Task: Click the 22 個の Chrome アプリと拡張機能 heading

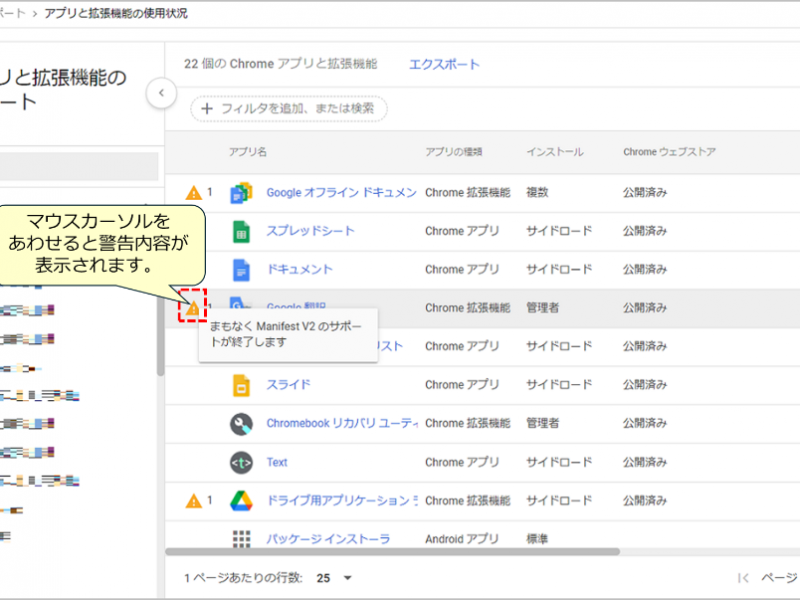Action: click(281, 64)
